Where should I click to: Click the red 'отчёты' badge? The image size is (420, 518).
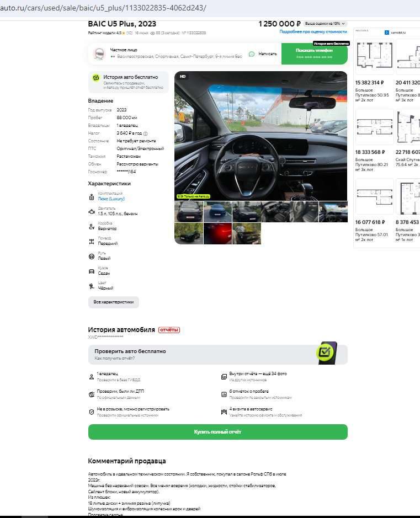pyautogui.click(x=169, y=330)
